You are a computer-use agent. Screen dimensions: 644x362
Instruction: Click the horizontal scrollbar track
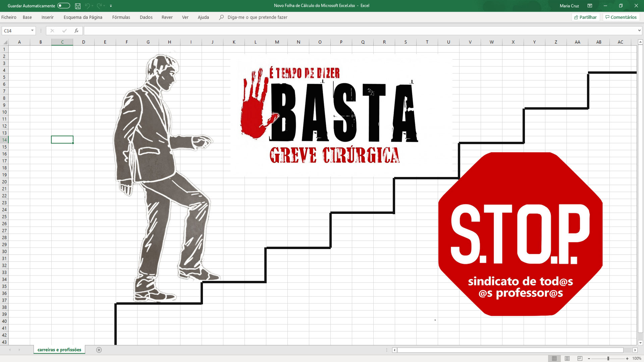click(x=515, y=350)
